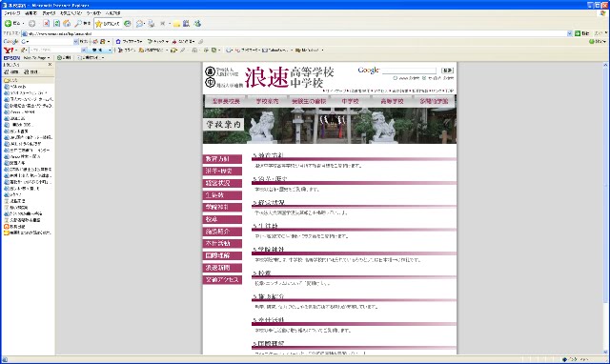
Task: Click the page's Google search input field
Action: tap(409, 71)
